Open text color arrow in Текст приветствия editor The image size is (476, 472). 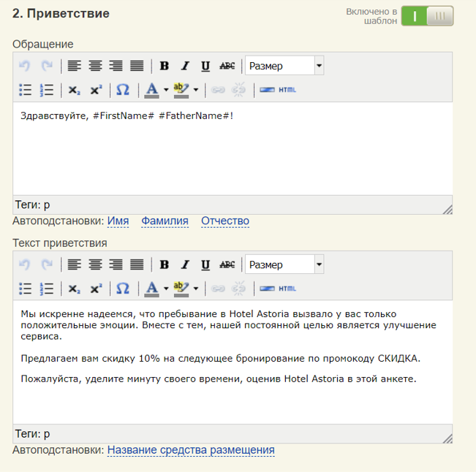pos(166,289)
